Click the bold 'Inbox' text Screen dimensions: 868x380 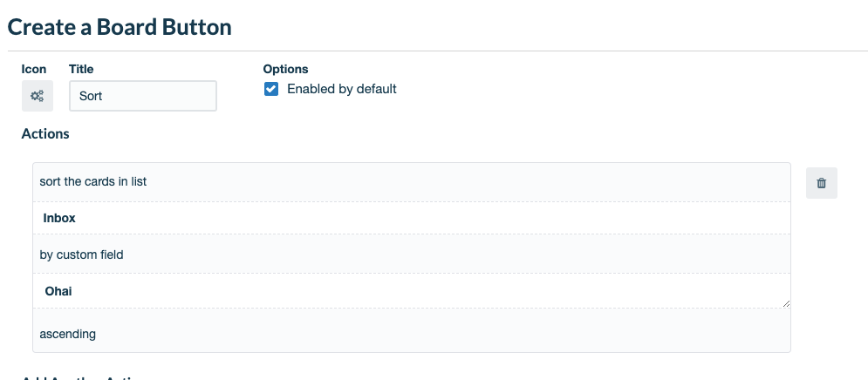tap(59, 218)
